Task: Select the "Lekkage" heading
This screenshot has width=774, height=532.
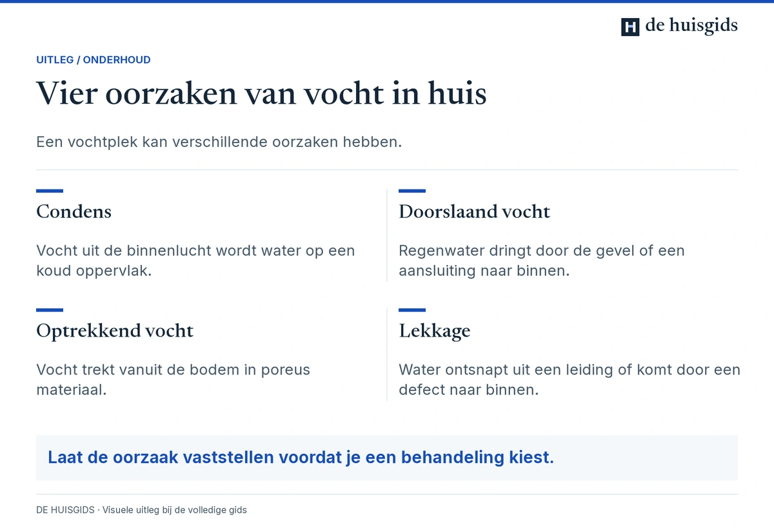Action: click(x=435, y=331)
